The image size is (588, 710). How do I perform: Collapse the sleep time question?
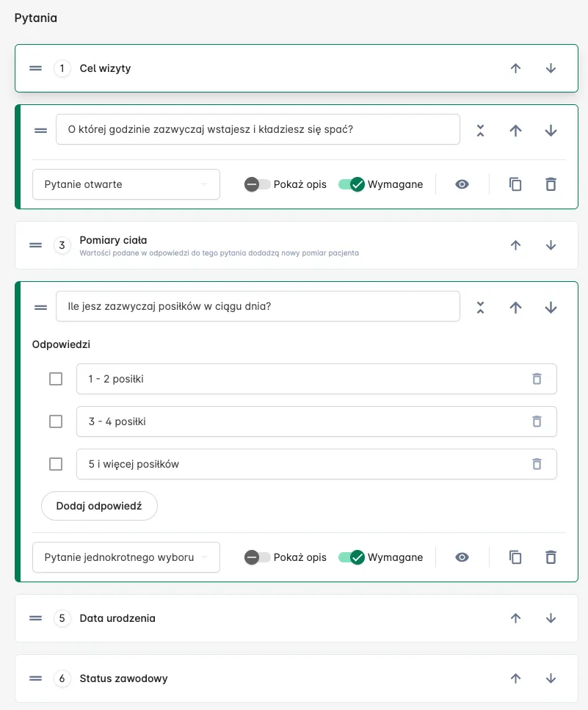[x=480, y=131]
